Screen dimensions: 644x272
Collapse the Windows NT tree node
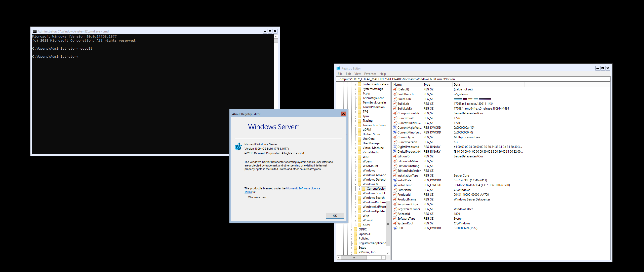pyautogui.click(x=355, y=184)
